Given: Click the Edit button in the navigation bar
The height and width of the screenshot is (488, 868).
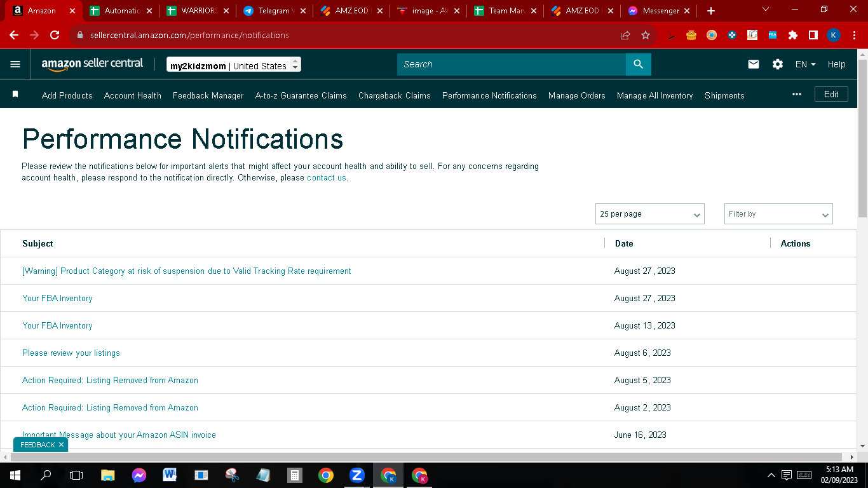Looking at the screenshot, I should click(831, 94).
